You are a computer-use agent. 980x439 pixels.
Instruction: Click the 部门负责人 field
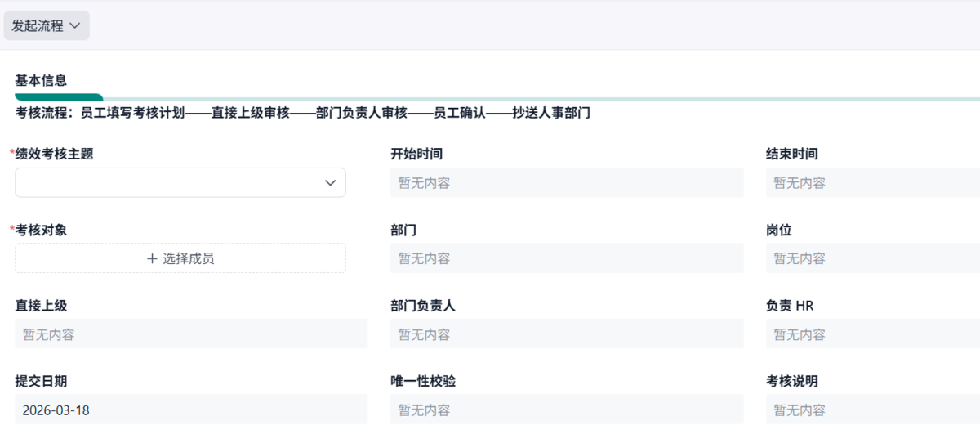click(567, 334)
